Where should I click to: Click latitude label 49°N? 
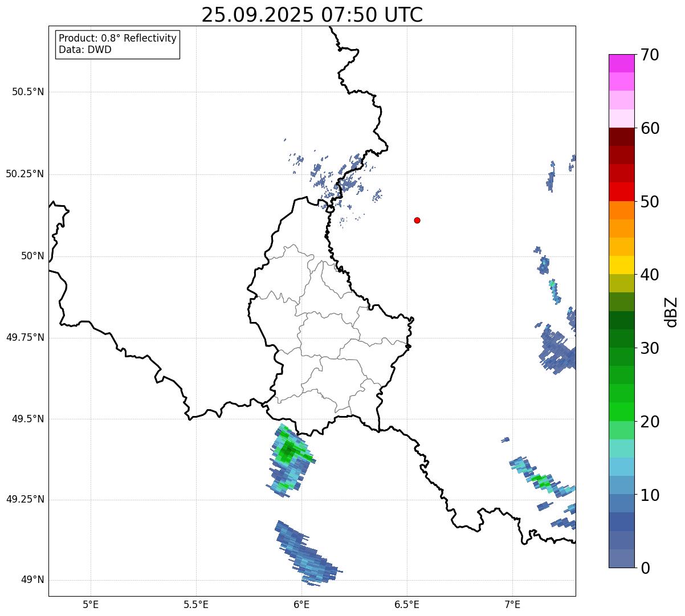coord(32,580)
